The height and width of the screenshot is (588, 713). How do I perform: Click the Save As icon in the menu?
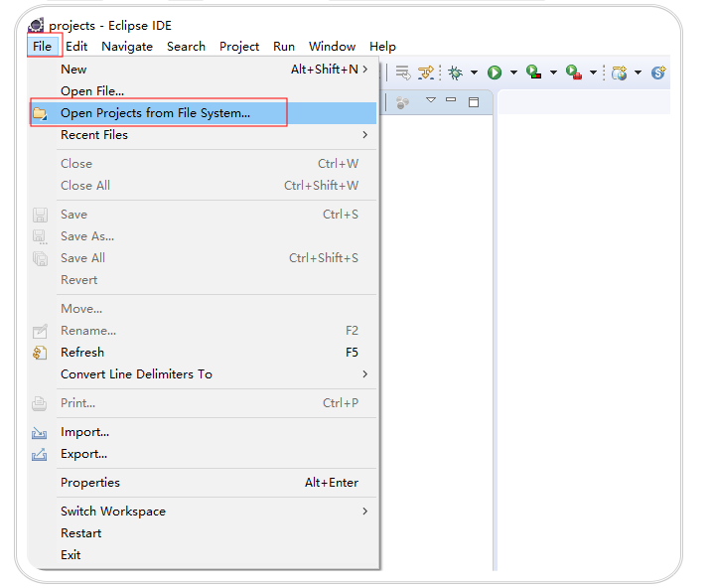40,236
